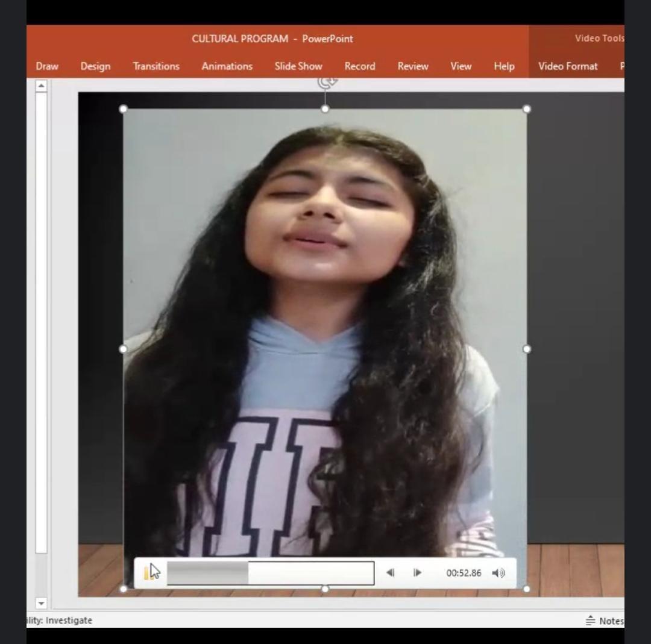Click the video seek bar to jump ahead
The width and height of the screenshot is (651, 644).
pos(313,573)
